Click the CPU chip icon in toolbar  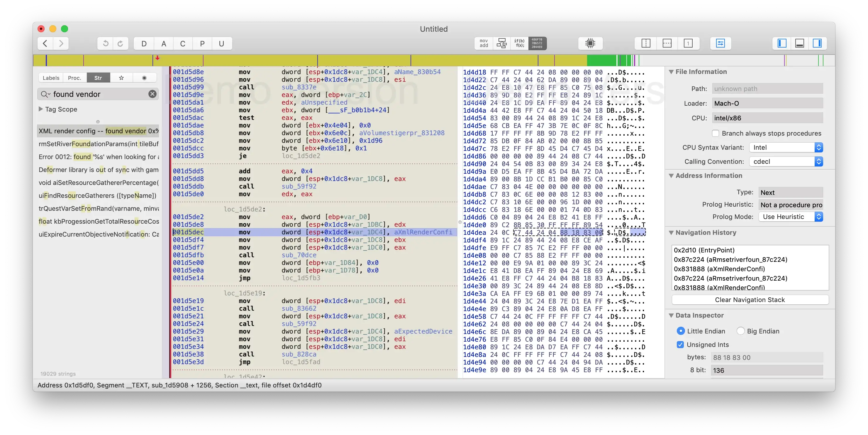(590, 43)
